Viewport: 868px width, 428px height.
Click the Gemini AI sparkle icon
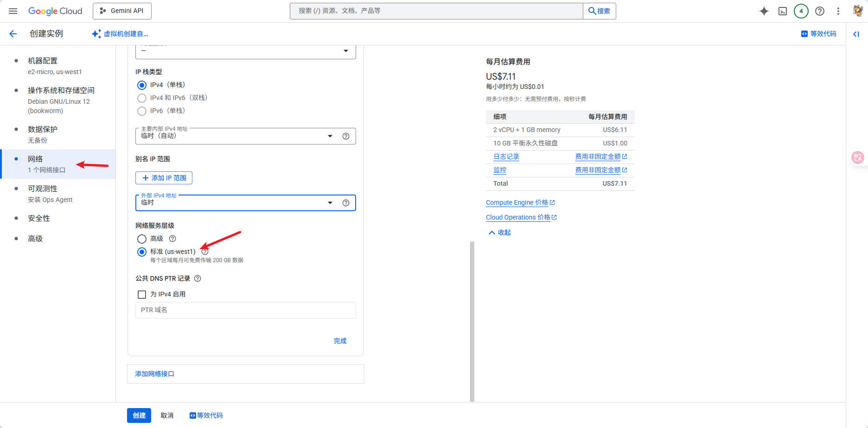[x=764, y=11]
